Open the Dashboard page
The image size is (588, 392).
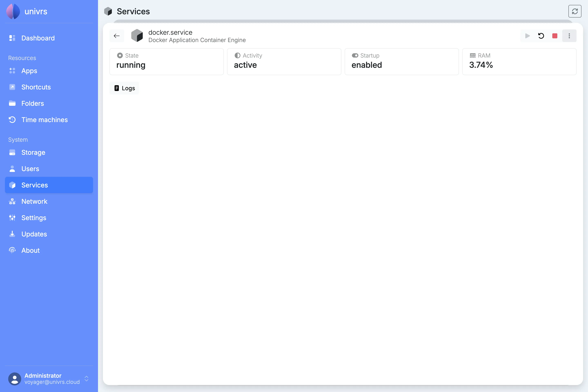click(49, 38)
